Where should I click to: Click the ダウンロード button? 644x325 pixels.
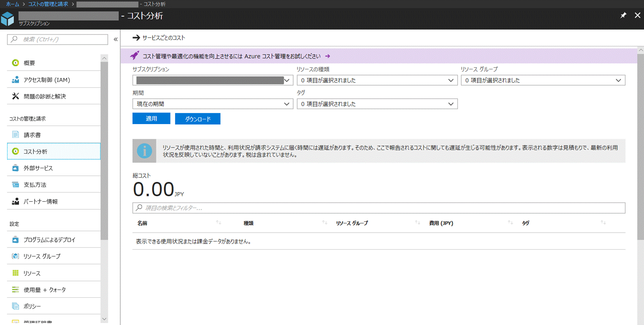tap(197, 119)
